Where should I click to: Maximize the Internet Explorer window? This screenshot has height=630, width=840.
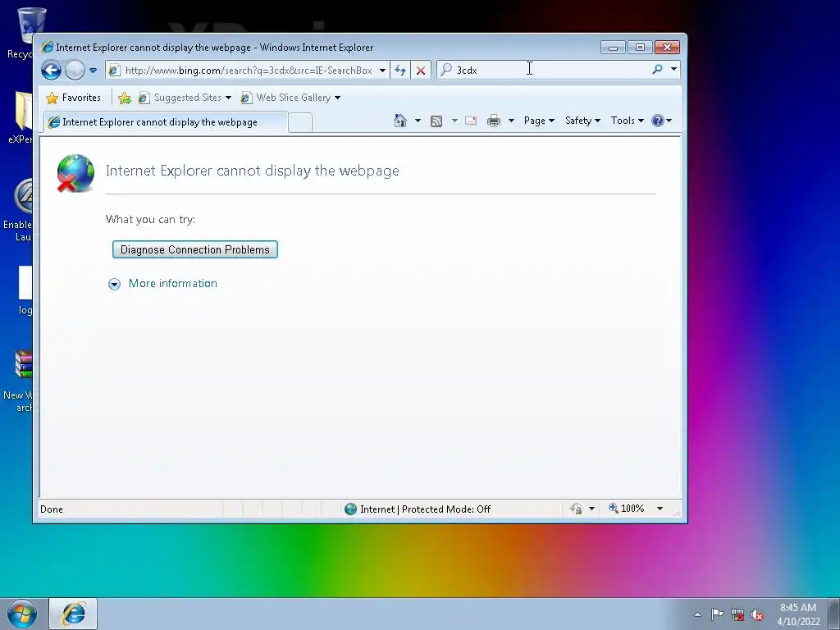pos(640,48)
